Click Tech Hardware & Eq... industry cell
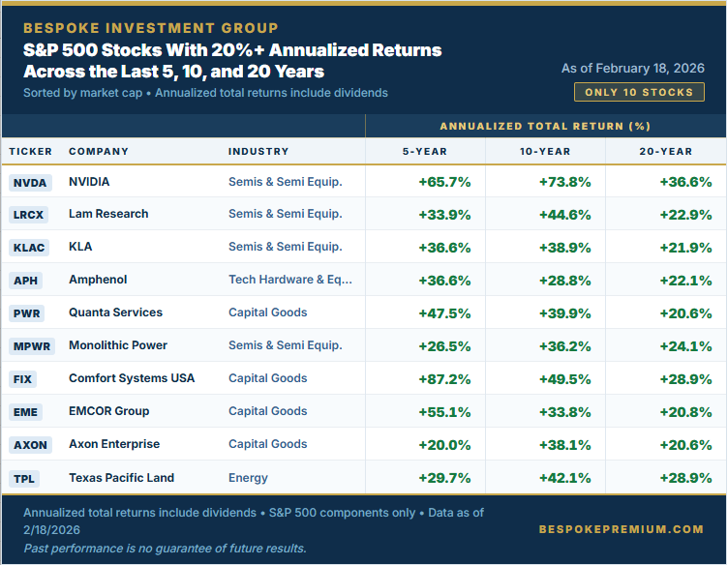Image resolution: width=728 pixels, height=565 pixels. click(290, 280)
